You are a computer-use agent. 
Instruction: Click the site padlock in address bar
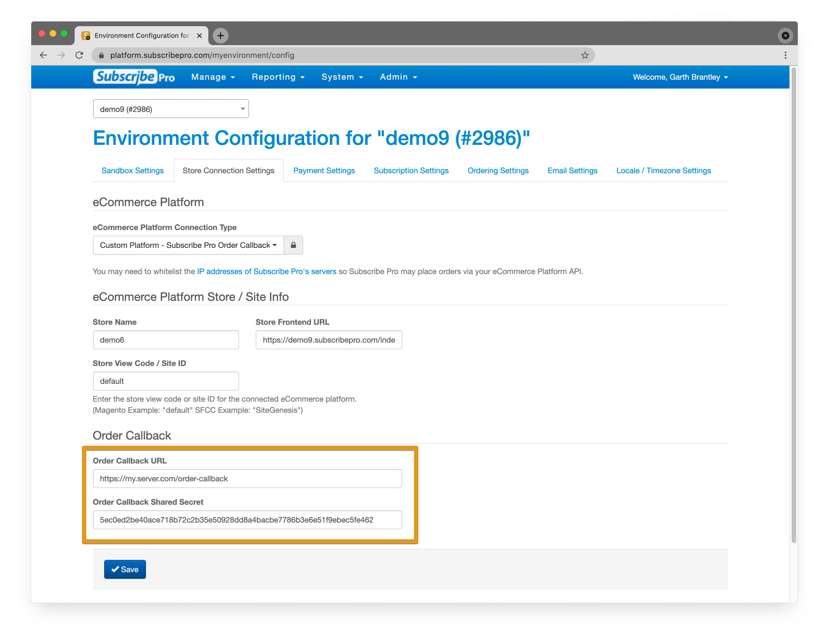tap(101, 55)
